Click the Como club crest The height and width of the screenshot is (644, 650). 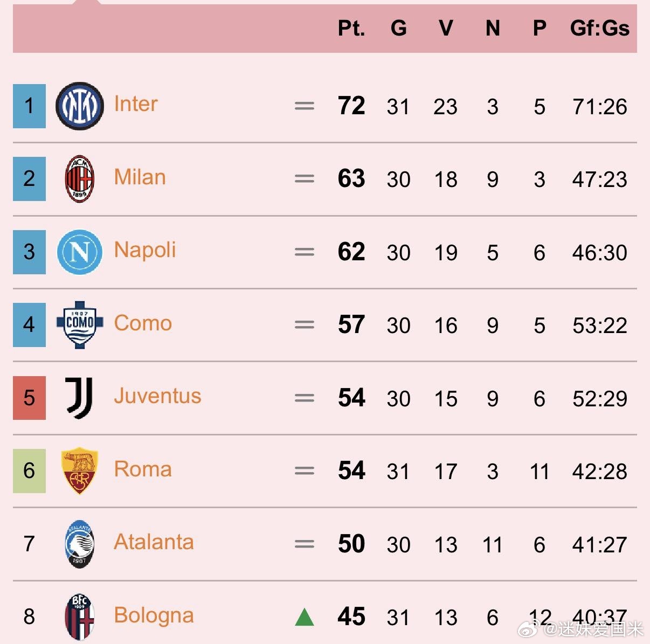[x=80, y=324]
